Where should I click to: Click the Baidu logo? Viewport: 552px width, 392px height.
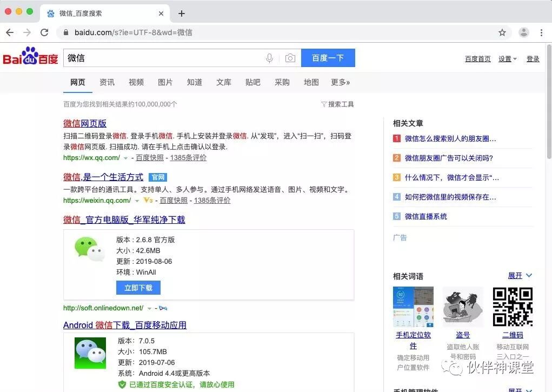30,56
